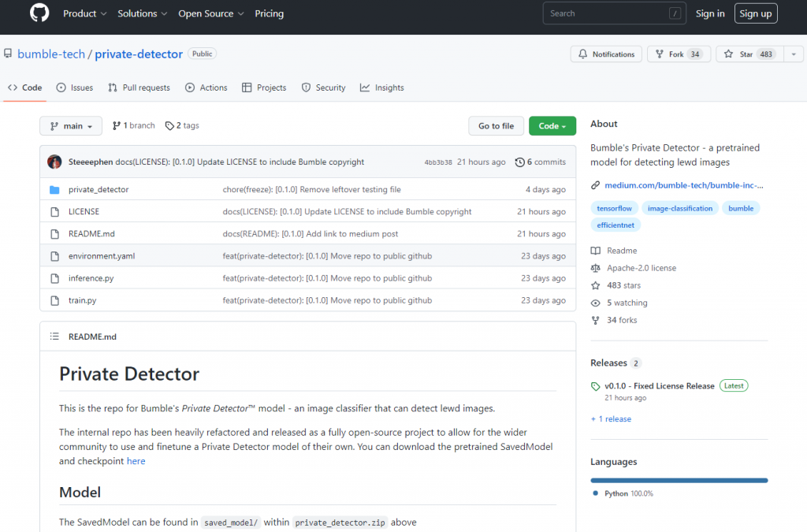Fork the repository with Fork button
The width and height of the screenshot is (807, 532).
(679, 54)
